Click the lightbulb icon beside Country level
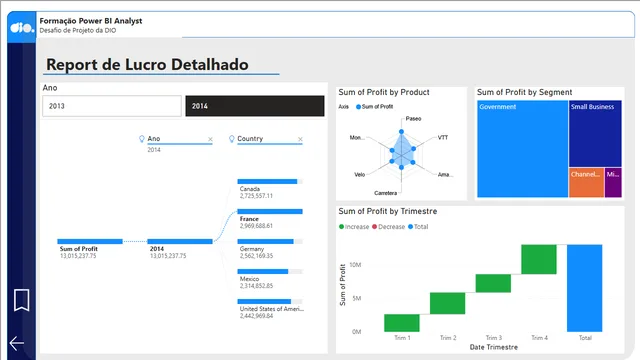Image resolution: width=640 pixels, height=360 pixels. pos(231,139)
